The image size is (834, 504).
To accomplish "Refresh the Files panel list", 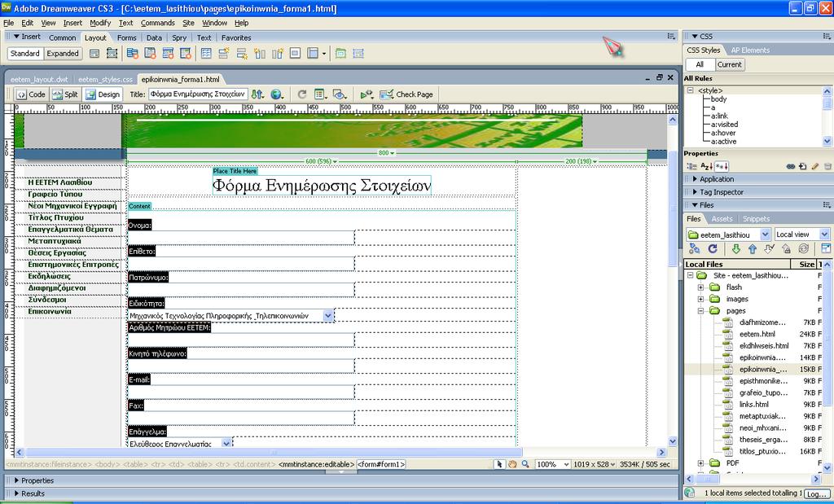I will click(713, 248).
